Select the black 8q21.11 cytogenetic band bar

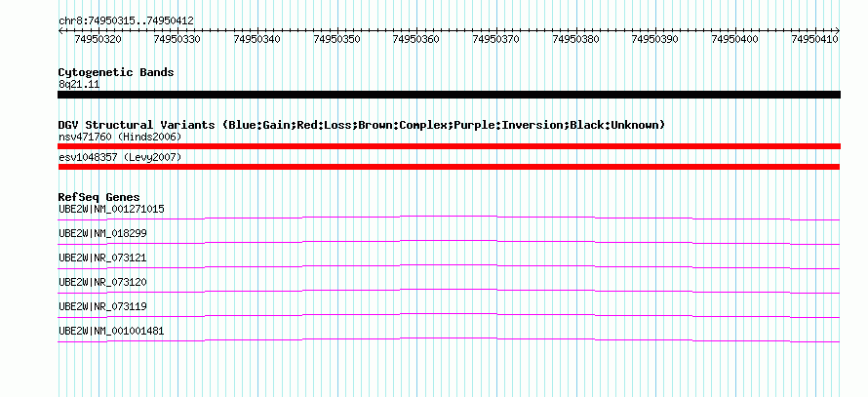[x=449, y=95]
